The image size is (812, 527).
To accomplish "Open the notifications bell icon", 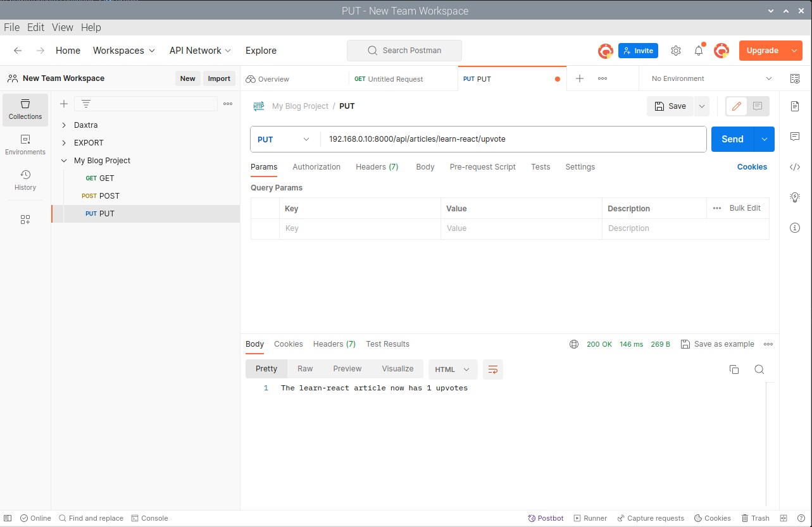I will click(699, 51).
